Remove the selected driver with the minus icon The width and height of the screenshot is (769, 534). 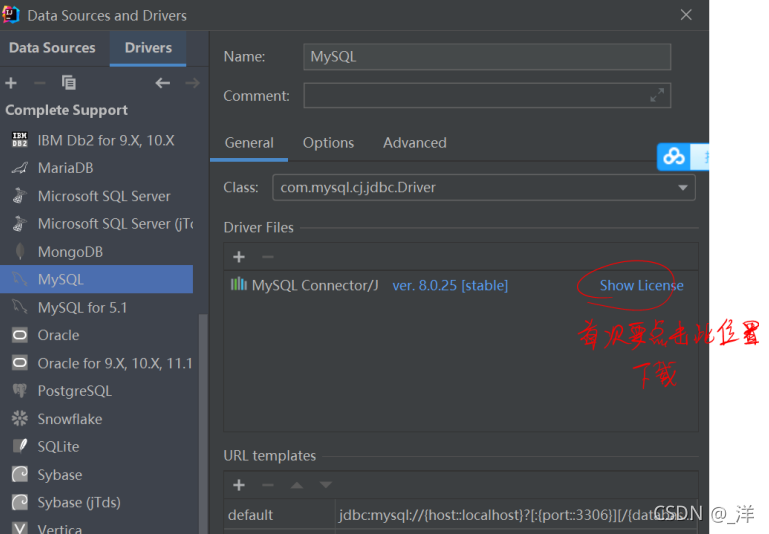coord(40,83)
